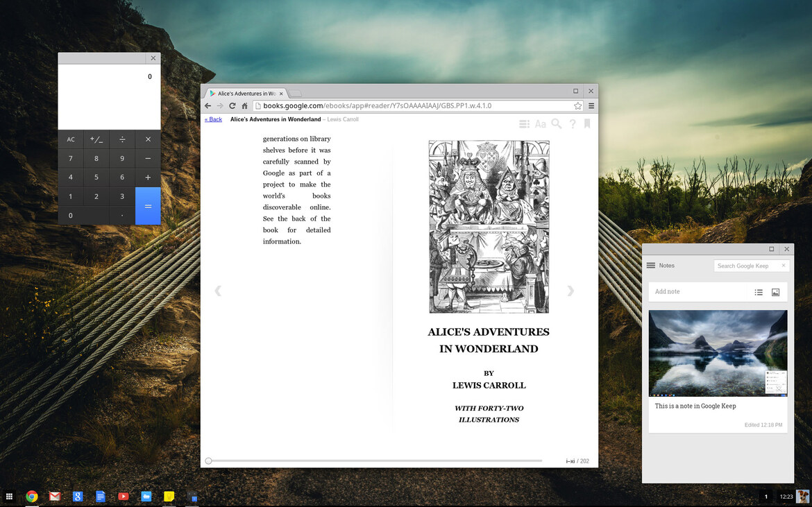Open Calculator shelf icon
Viewport: 812px width, 507px height.
pos(192,497)
